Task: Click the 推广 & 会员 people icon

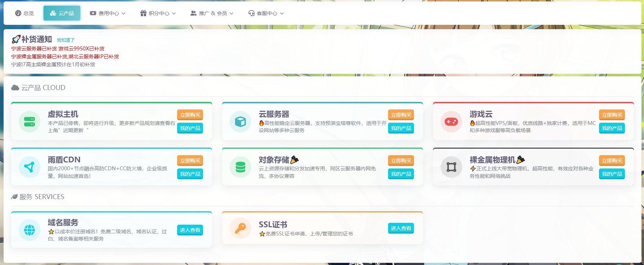Action: coord(193,13)
